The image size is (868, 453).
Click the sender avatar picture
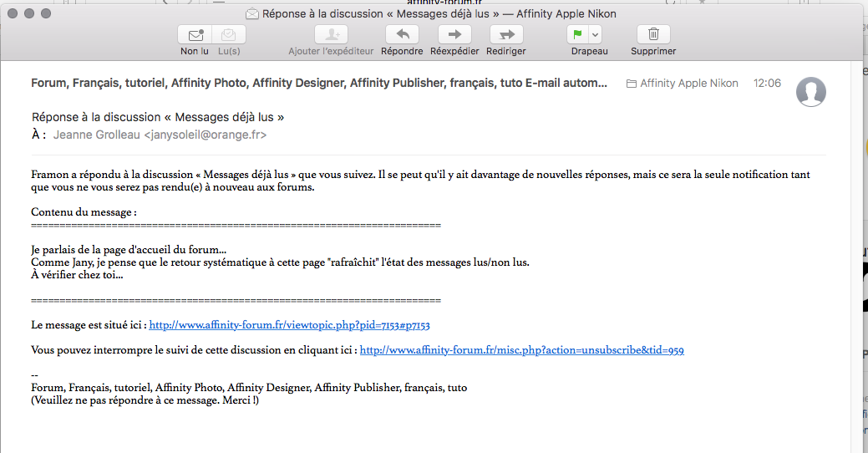click(x=811, y=92)
